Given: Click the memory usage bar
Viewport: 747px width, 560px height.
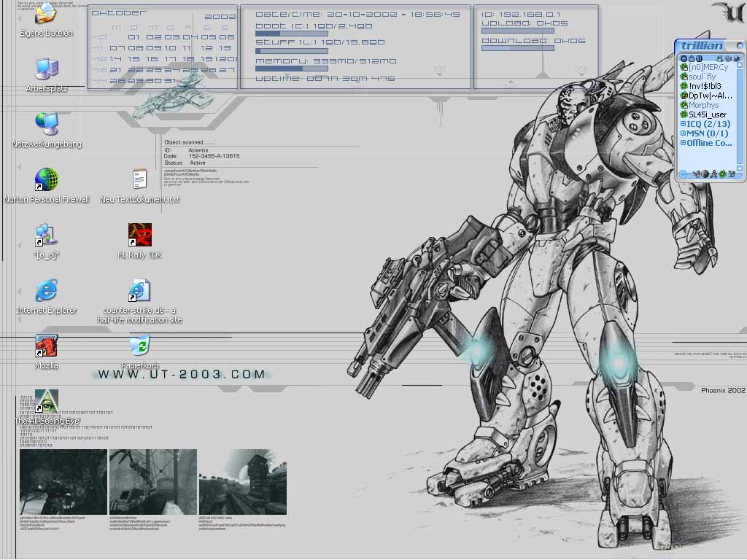Looking at the screenshot, I should click(292, 69).
